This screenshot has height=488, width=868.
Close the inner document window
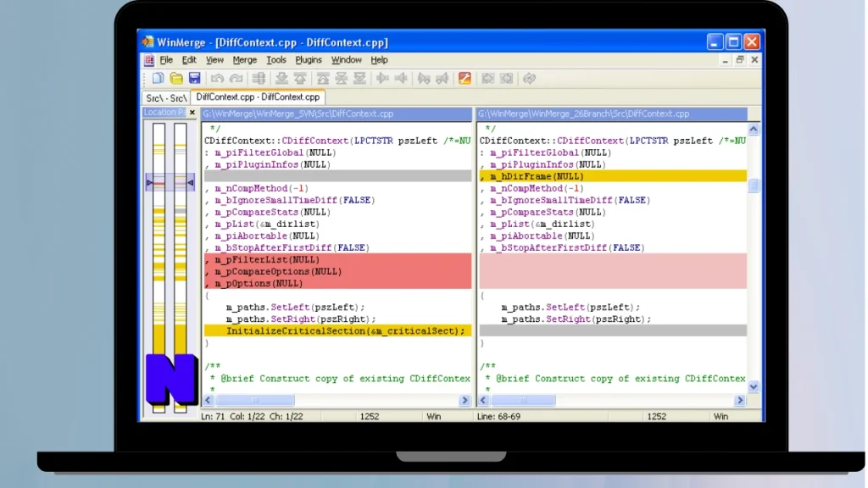pyautogui.click(x=754, y=60)
